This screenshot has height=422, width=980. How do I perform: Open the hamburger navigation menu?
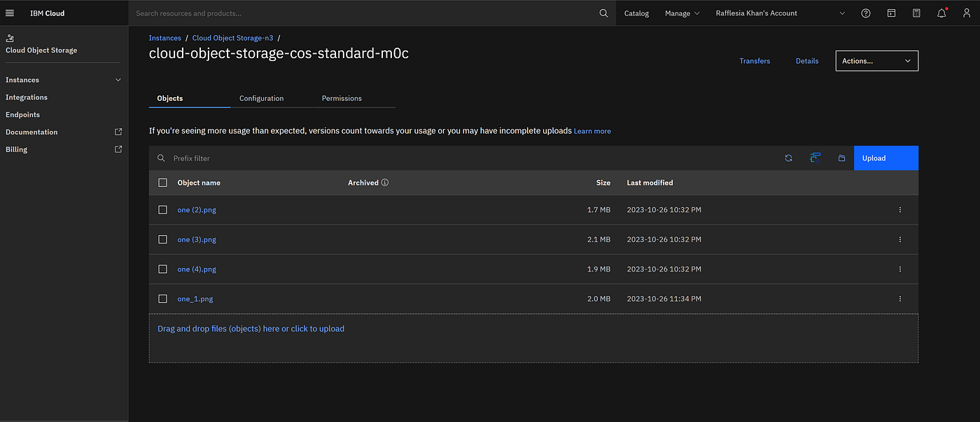coord(10,13)
